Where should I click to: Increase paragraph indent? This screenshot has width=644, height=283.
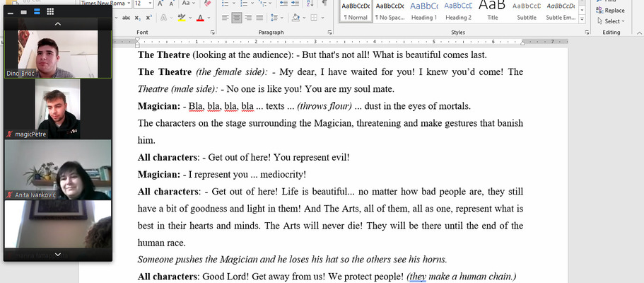295,3
